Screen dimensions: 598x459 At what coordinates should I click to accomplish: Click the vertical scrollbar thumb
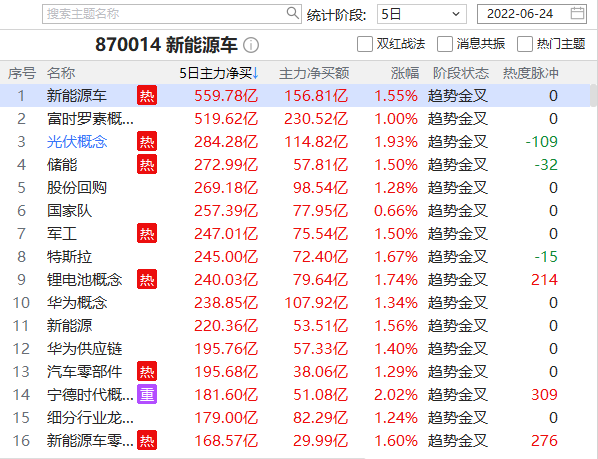[594, 95]
